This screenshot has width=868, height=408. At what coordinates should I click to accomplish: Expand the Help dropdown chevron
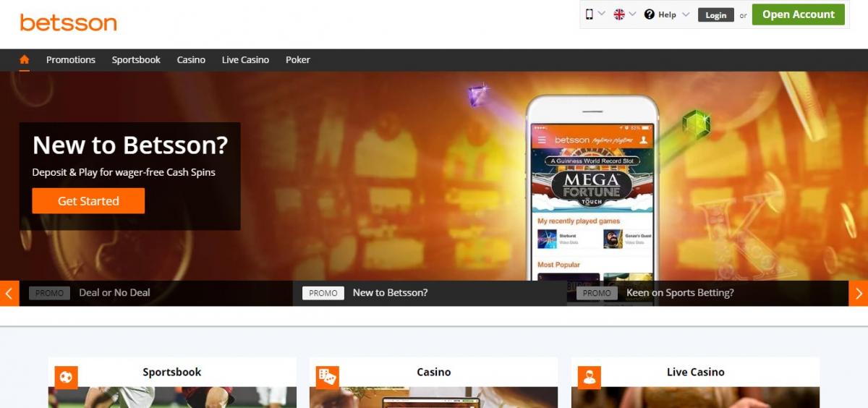coord(686,14)
